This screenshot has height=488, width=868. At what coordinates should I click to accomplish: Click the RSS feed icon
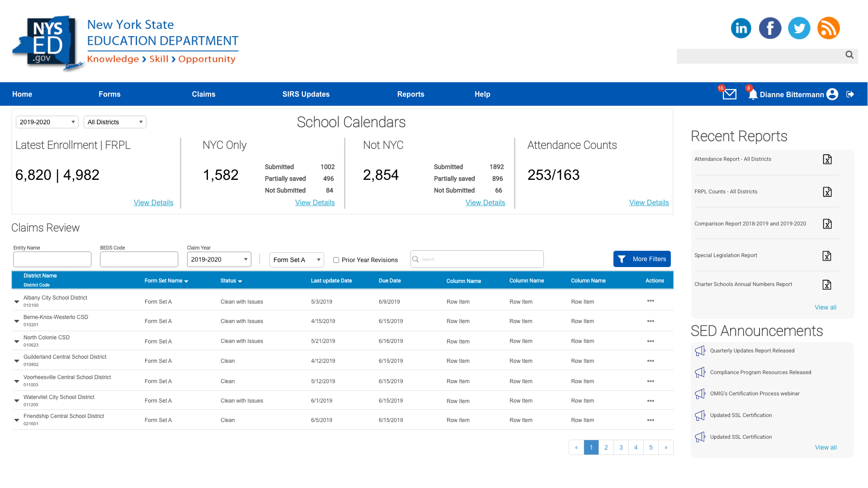[x=828, y=28]
